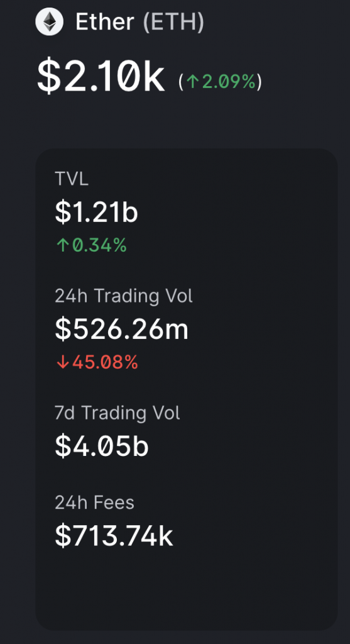Click the TVL label

tap(72, 179)
